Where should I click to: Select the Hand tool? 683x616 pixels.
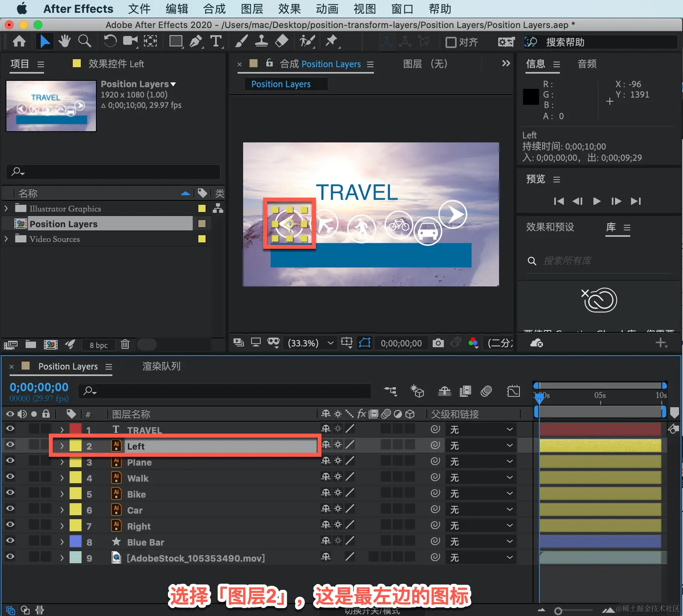pos(64,41)
